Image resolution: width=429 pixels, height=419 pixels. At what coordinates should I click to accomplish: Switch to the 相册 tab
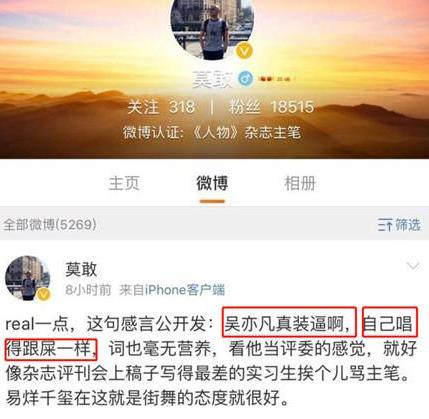pyautogui.click(x=300, y=183)
